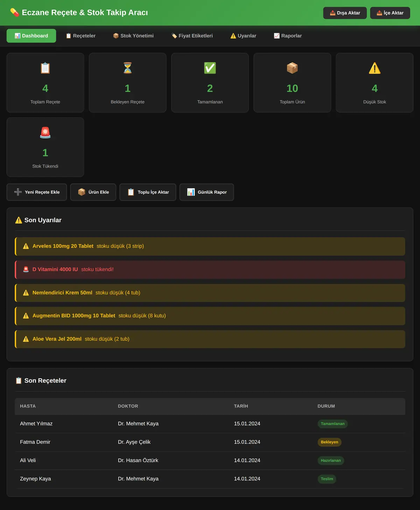The height and width of the screenshot is (510, 420).
Task: Click the Stok Tükendi card label
Action: tap(45, 166)
